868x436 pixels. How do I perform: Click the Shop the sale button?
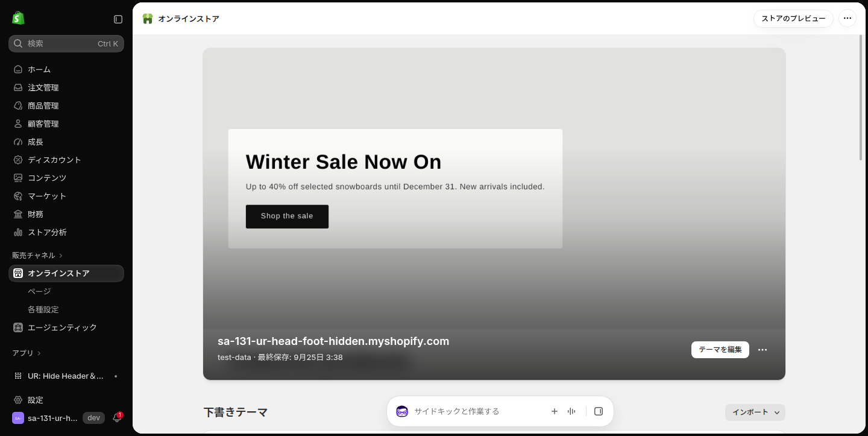coord(287,216)
